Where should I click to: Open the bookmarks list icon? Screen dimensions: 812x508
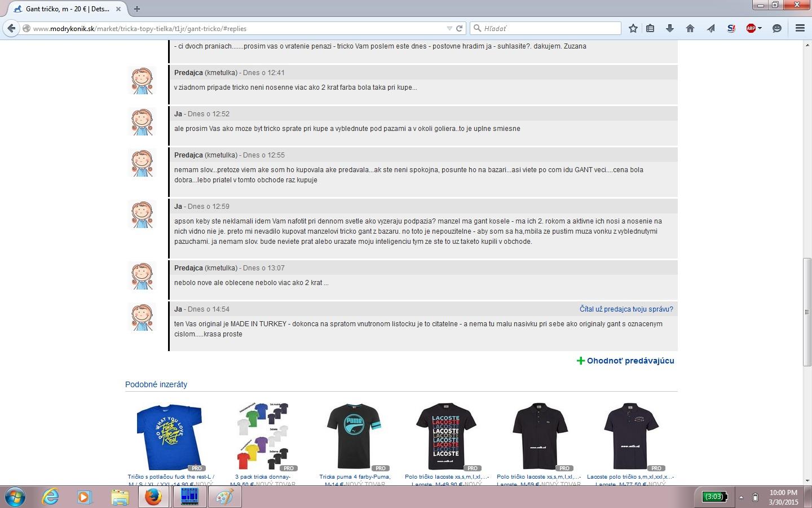tap(650, 28)
